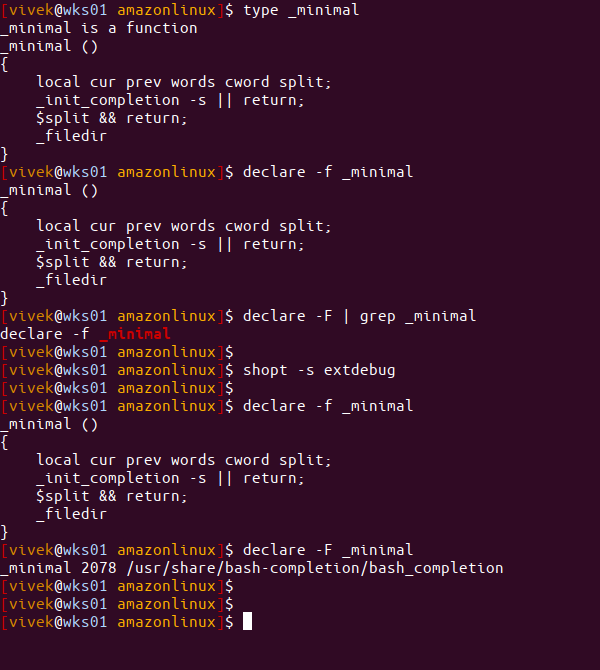Click the 'shopt -s extdebug' command

(319, 370)
